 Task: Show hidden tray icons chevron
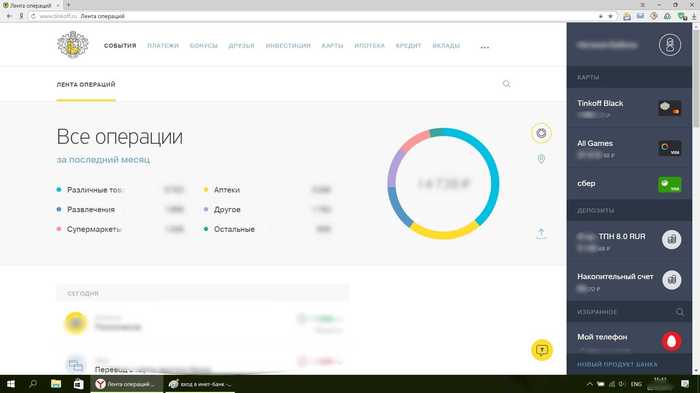point(590,384)
